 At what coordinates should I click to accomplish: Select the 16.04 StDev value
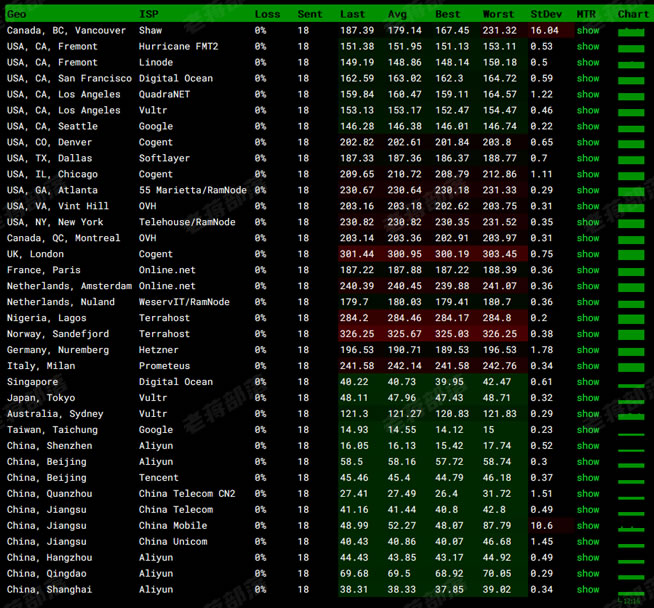coord(544,30)
